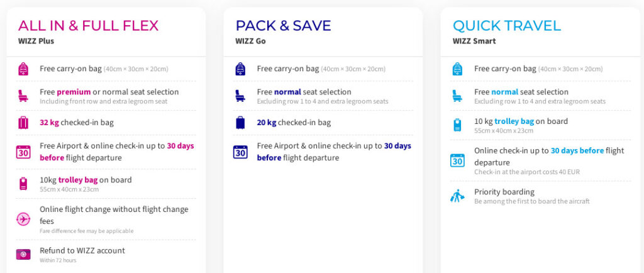Viewport: 644px width, 273px height.
Task: Click the pink 30-day calendar icon
Action: pyautogui.click(x=23, y=152)
